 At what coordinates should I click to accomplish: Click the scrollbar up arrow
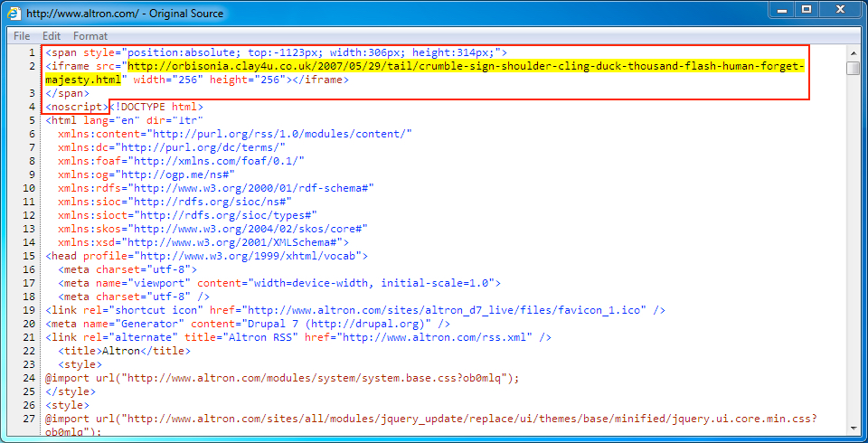(x=853, y=52)
